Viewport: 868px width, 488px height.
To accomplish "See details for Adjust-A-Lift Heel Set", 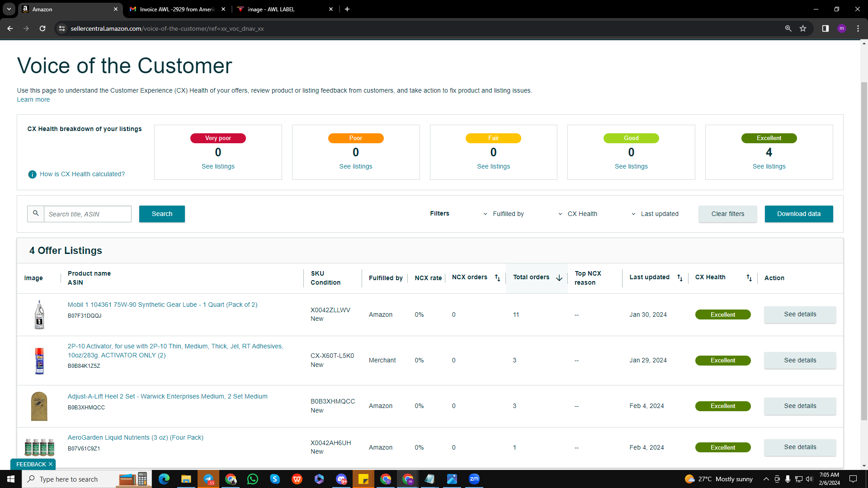I will tap(800, 406).
